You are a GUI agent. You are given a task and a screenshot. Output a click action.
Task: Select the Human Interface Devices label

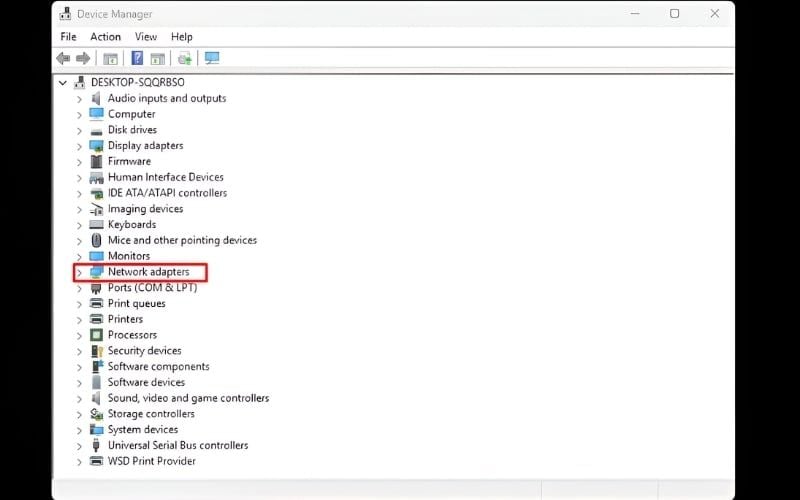click(166, 177)
